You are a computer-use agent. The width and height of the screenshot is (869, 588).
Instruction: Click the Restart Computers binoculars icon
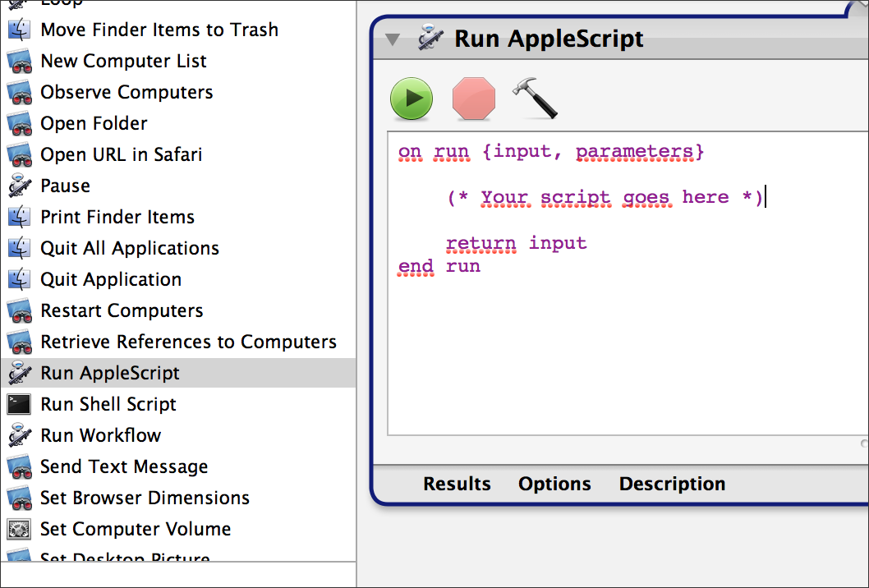point(20,310)
